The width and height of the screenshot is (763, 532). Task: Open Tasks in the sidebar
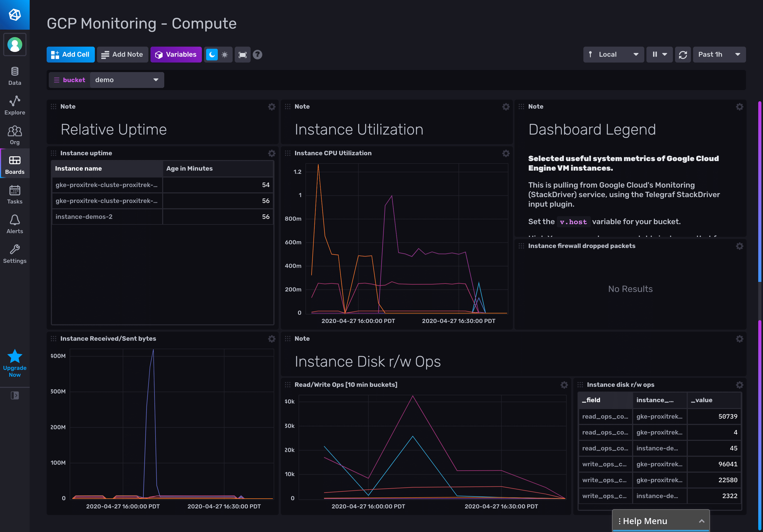click(x=15, y=194)
